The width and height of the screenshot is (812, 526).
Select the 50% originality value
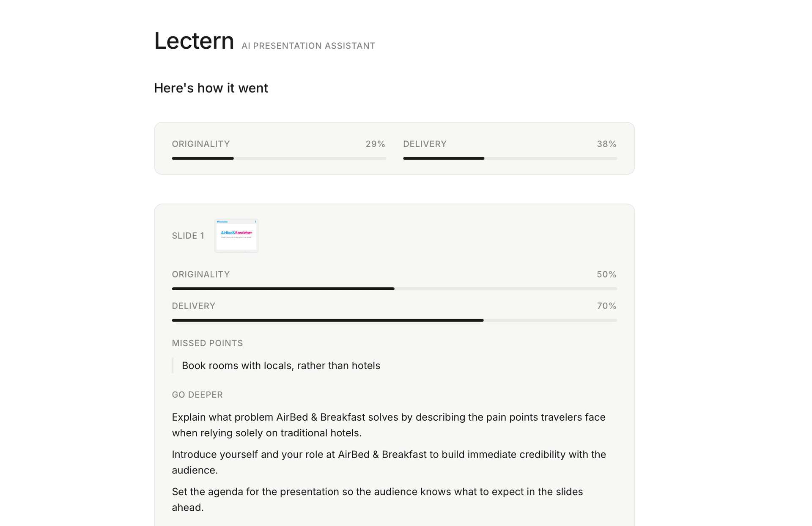coord(606,274)
